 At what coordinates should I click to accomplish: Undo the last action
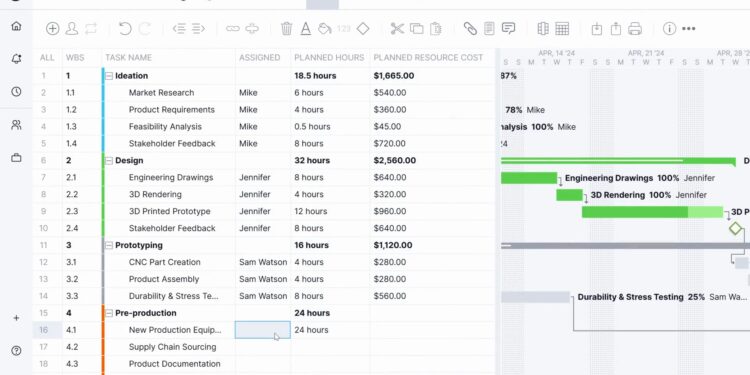pyautogui.click(x=125, y=29)
